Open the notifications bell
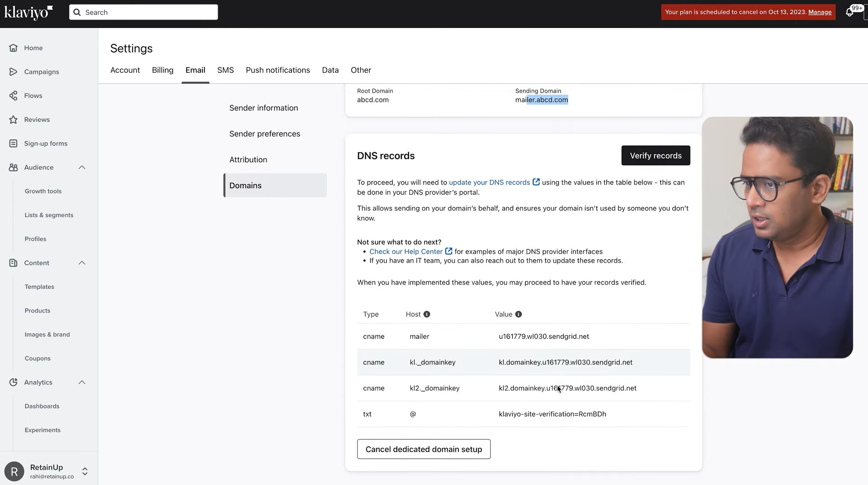 (849, 12)
